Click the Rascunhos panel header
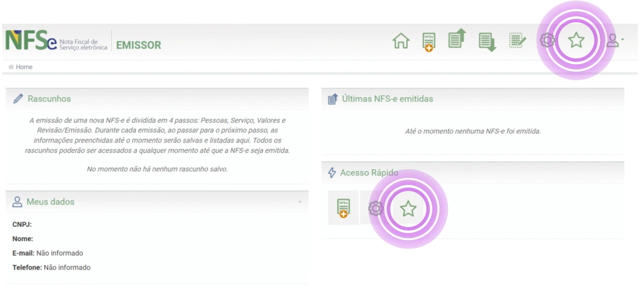This screenshot has height=292, width=644. pyautogui.click(x=50, y=99)
